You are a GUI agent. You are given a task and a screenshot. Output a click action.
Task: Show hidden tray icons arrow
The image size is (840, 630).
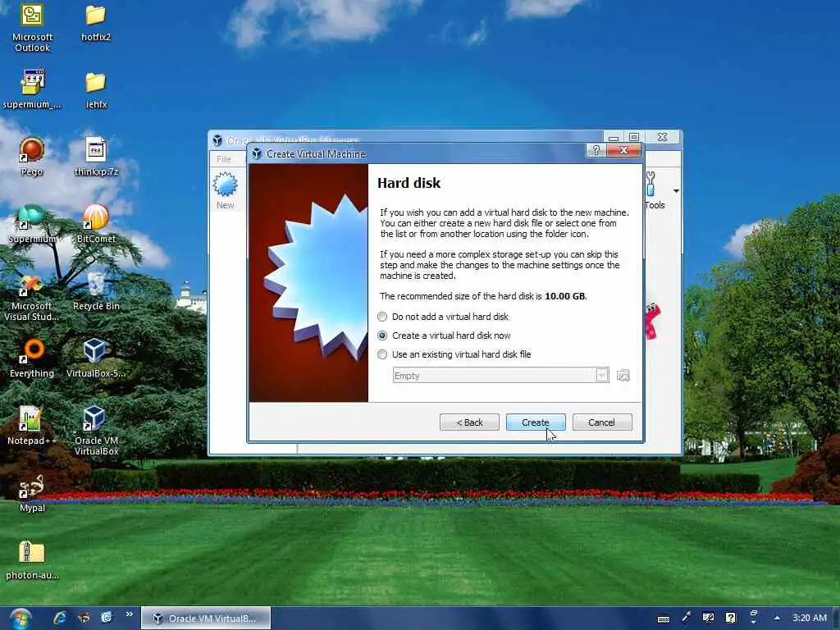(x=777, y=618)
